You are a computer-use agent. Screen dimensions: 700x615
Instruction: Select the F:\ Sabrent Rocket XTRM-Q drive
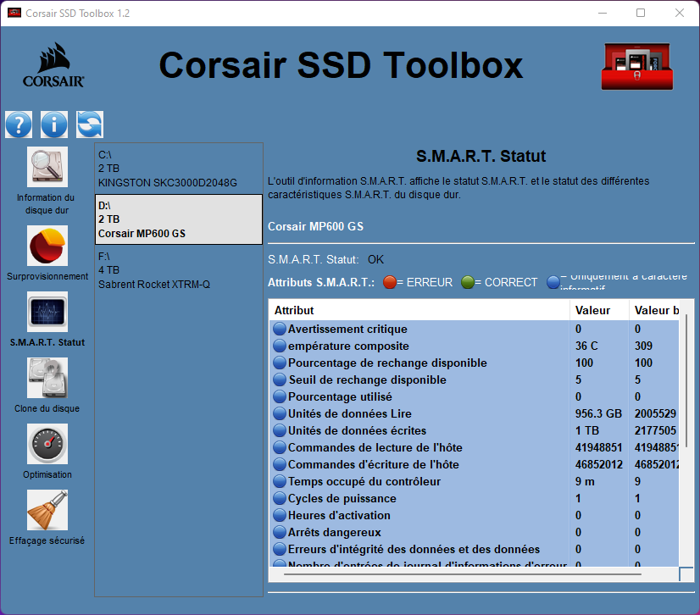tap(179, 270)
